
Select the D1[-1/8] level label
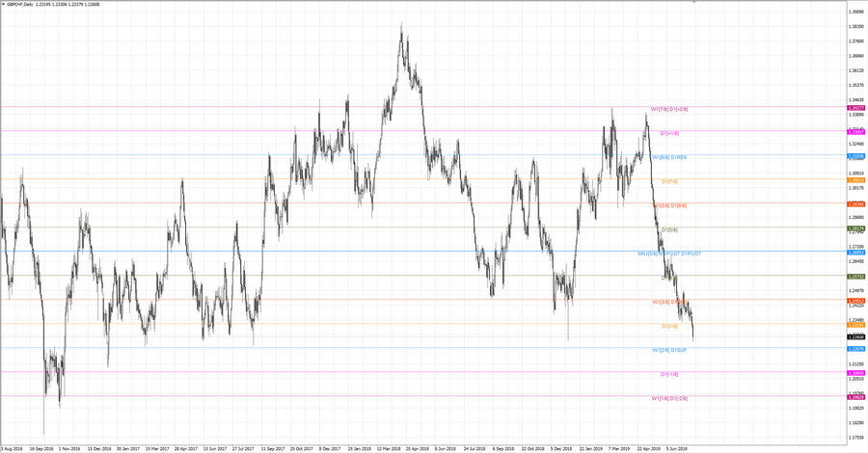669,375
